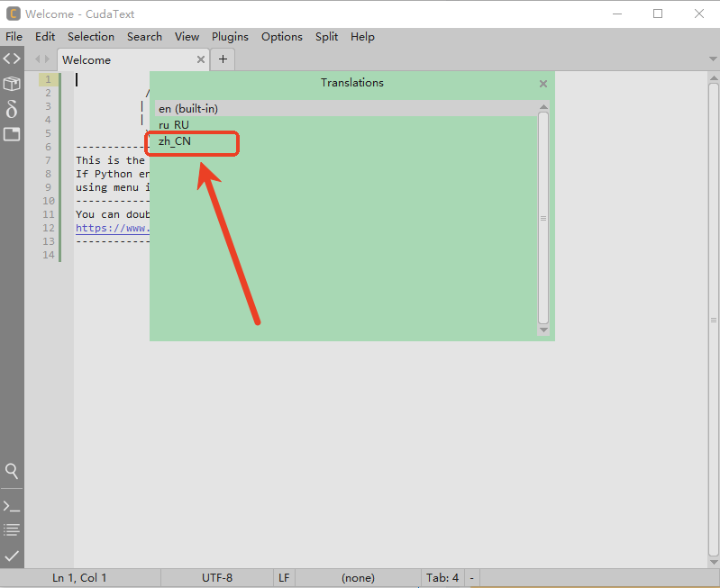The width and height of the screenshot is (720, 588).
Task: Click Ln 1, Col 1 status cell
Action: point(80,578)
